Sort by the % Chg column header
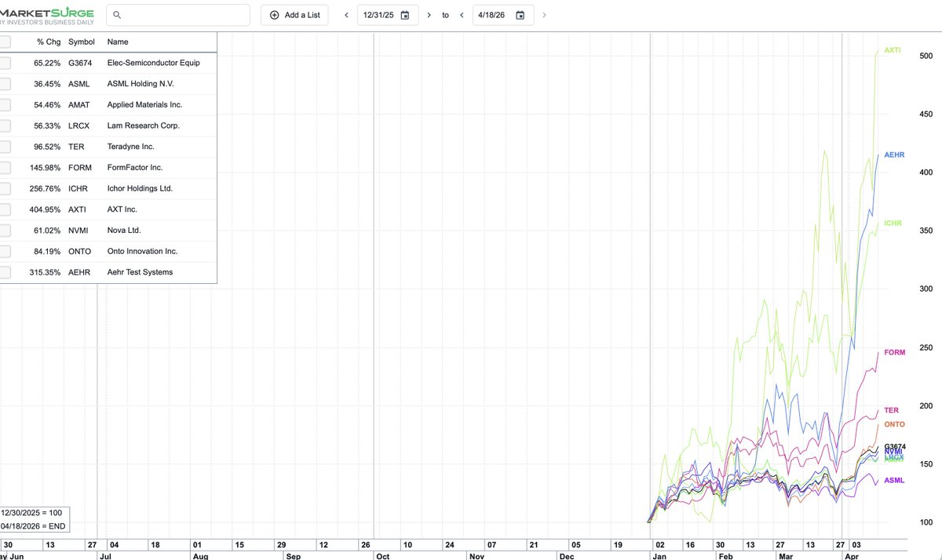Image resolution: width=942 pixels, height=560 pixels. (x=48, y=42)
